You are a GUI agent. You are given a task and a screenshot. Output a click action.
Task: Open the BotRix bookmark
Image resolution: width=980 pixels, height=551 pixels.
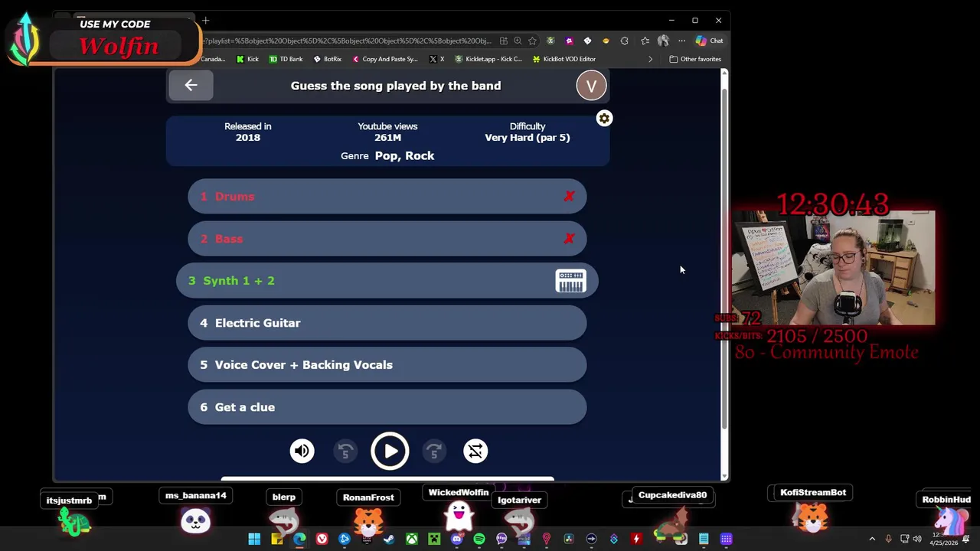[x=327, y=59]
